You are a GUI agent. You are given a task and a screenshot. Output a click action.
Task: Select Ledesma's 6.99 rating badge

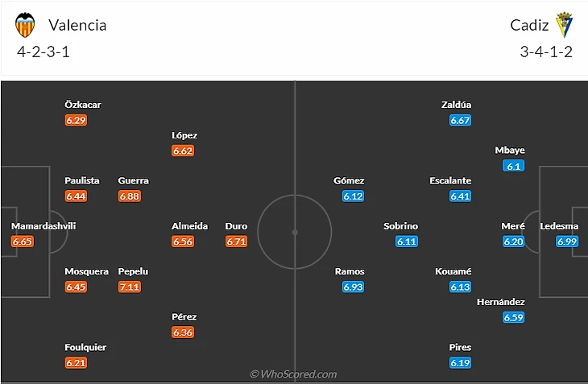pyautogui.click(x=567, y=242)
